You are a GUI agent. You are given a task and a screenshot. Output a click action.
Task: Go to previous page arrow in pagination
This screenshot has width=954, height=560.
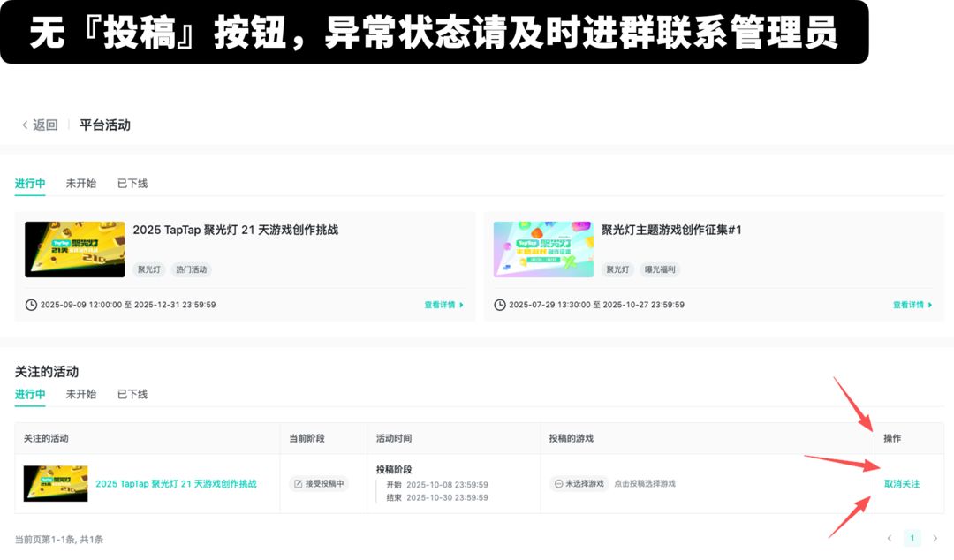click(890, 538)
